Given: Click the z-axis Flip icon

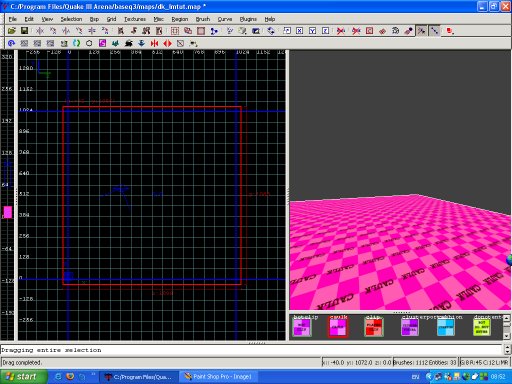Looking at the screenshot, I should tap(92, 31).
